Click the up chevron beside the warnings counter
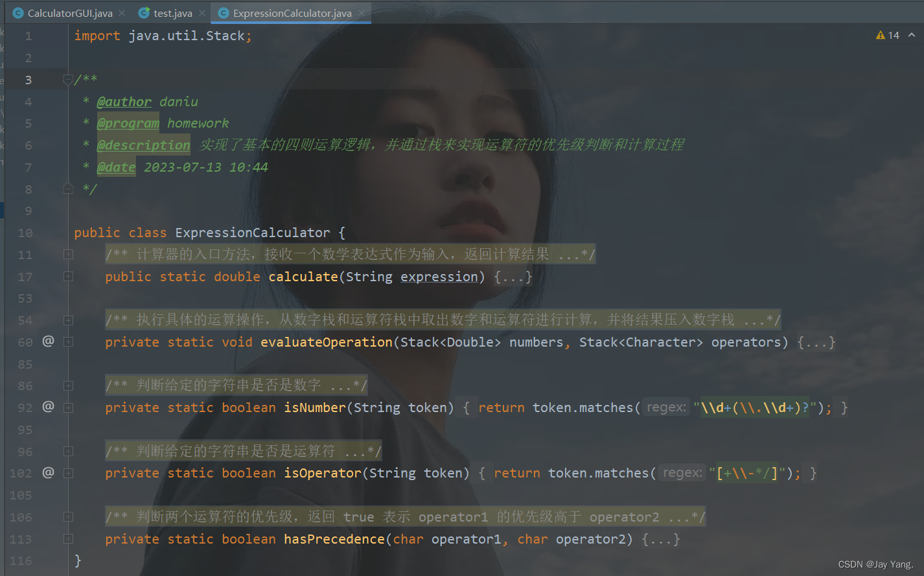924x576 pixels. click(912, 35)
